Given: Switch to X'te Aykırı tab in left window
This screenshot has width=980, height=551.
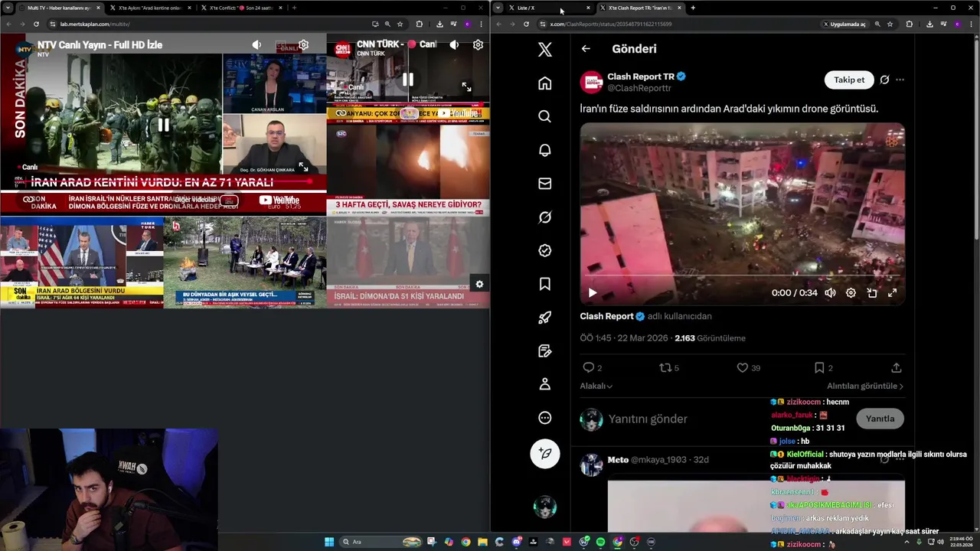Looking at the screenshot, I should pyautogui.click(x=150, y=8).
